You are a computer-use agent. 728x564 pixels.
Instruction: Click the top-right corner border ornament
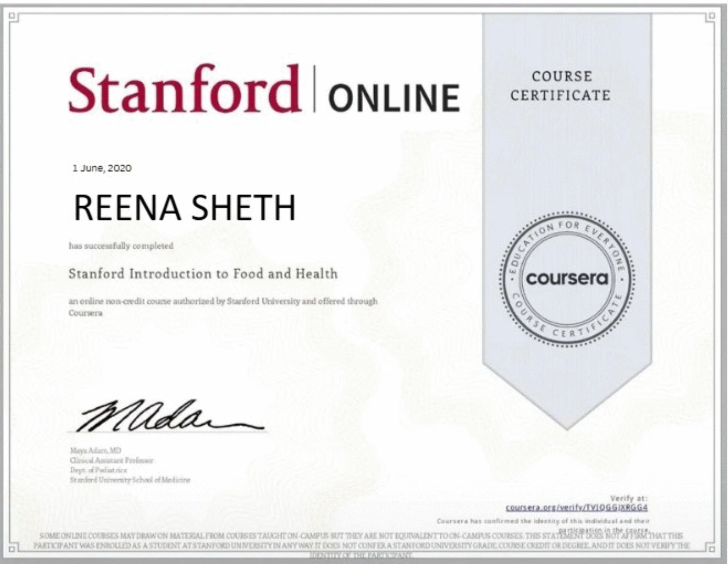coord(712,15)
